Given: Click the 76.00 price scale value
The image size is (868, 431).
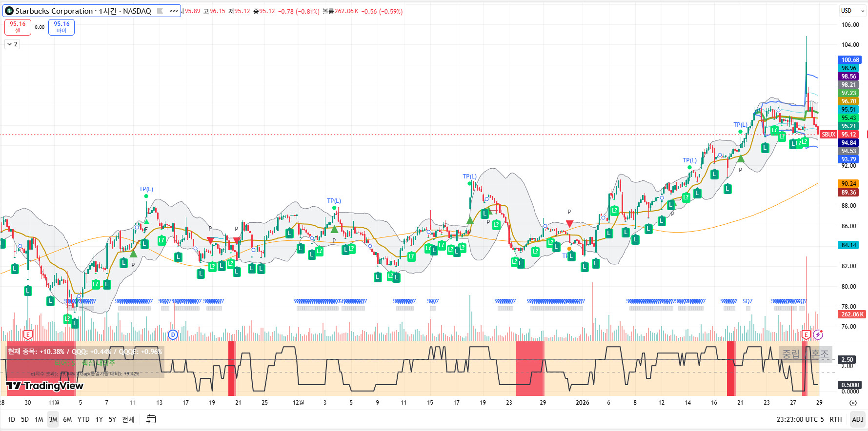Looking at the screenshot, I should pyautogui.click(x=848, y=327).
